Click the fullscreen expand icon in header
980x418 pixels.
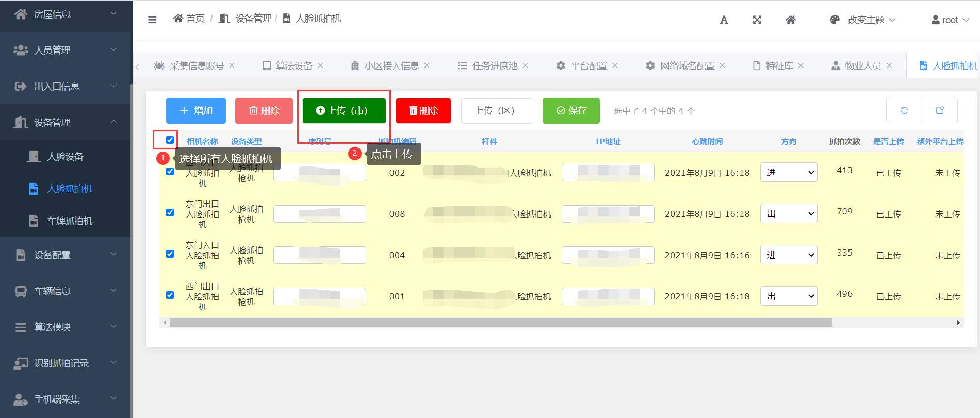click(x=757, y=20)
